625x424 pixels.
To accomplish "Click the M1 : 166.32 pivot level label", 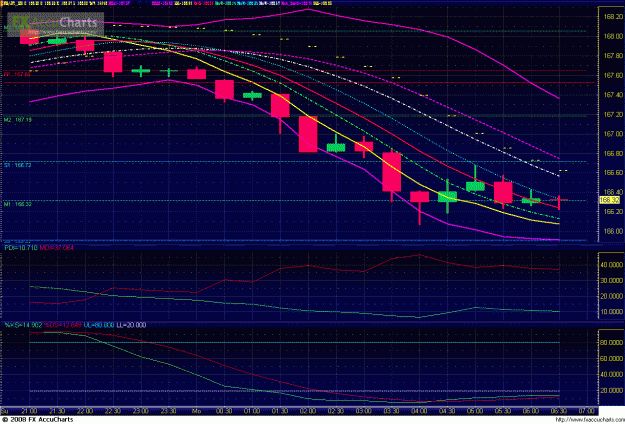I will click(x=18, y=204).
